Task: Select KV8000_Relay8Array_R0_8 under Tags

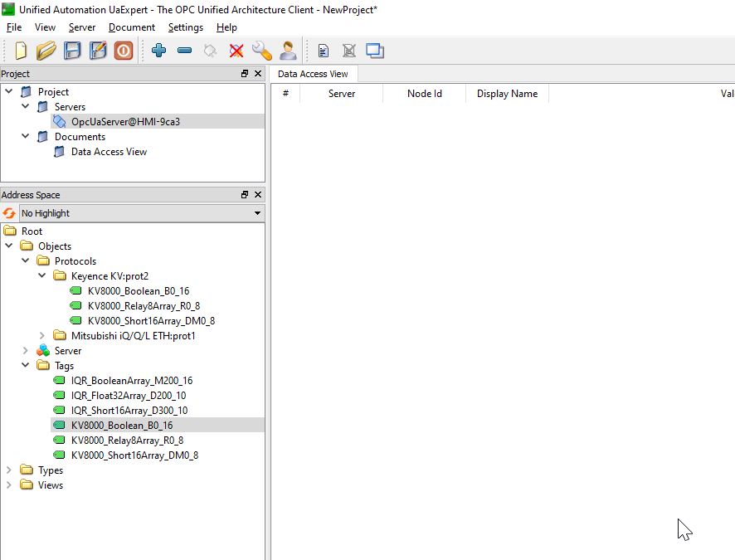Action: click(127, 441)
